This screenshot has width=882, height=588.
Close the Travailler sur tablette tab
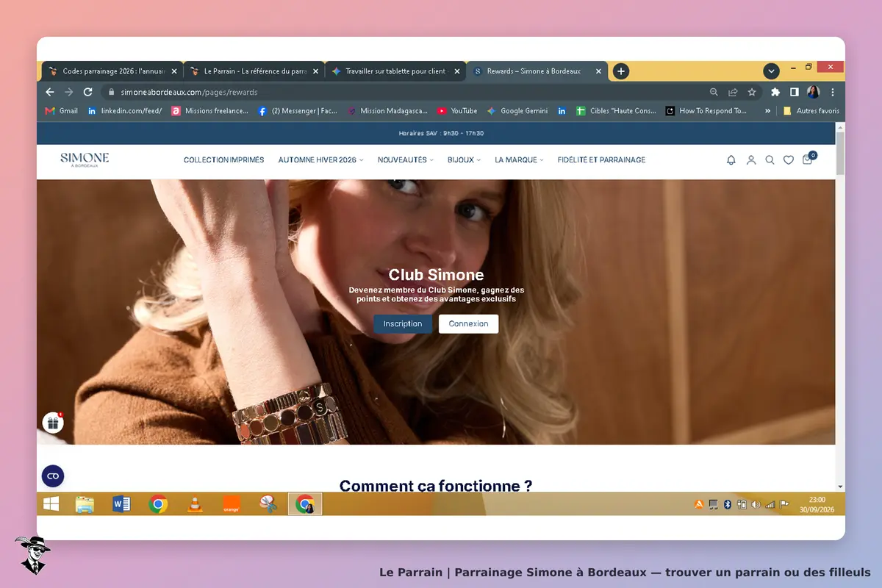pos(456,71)
